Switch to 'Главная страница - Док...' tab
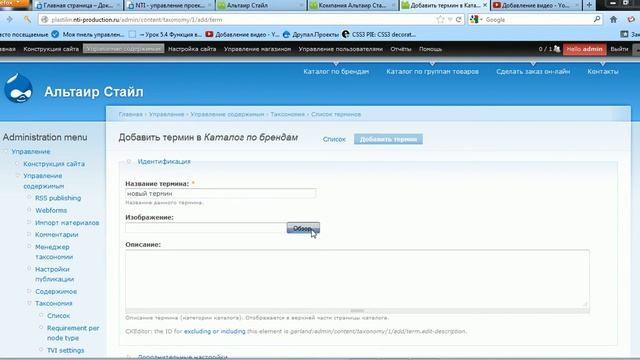The image size is (640, 360). click(78, 5)
